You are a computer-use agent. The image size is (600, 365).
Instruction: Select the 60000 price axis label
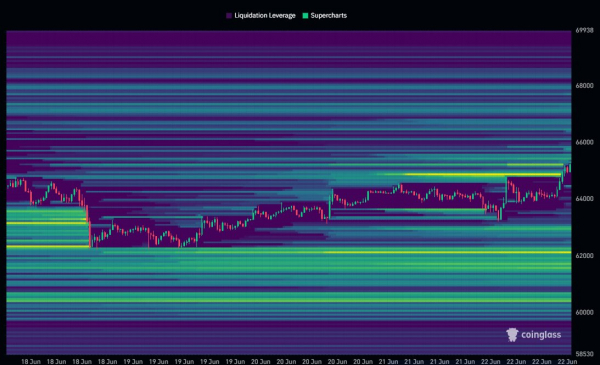[x=584, y=312]
